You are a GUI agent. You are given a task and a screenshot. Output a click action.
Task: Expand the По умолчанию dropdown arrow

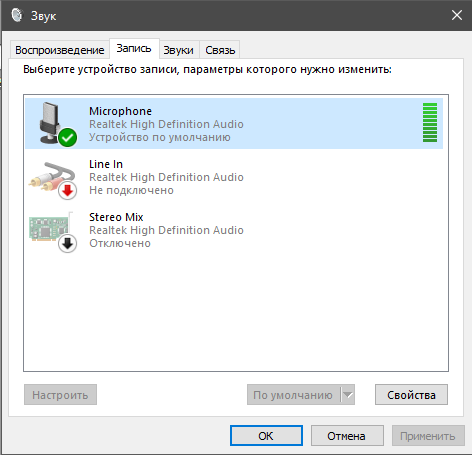click(348, 395)
